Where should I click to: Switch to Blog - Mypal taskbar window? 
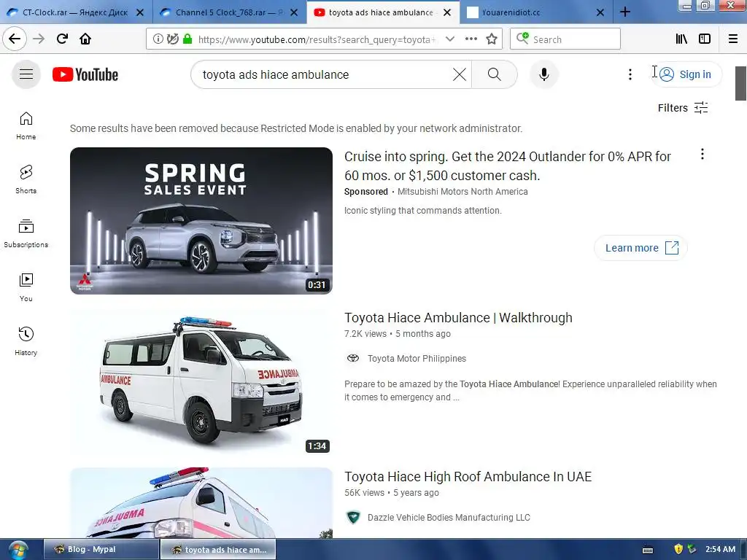(101, 549)
